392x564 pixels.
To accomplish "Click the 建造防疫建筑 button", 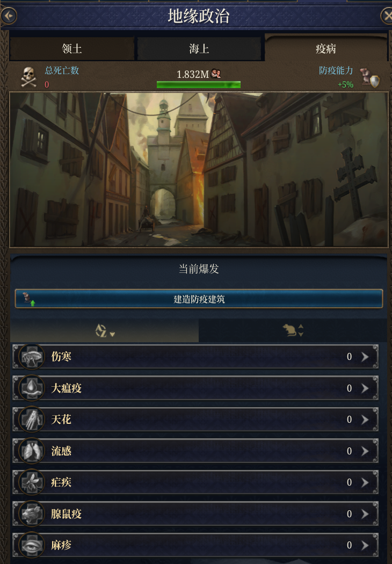I will [199, 299].
